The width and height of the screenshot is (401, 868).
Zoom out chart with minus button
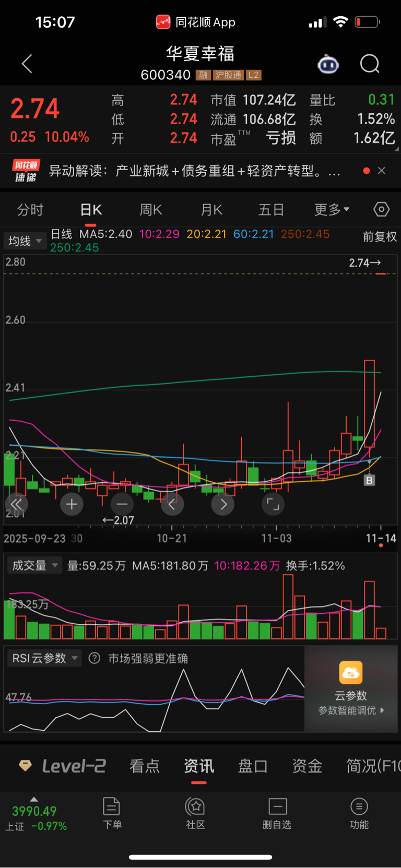pos(122,504)
